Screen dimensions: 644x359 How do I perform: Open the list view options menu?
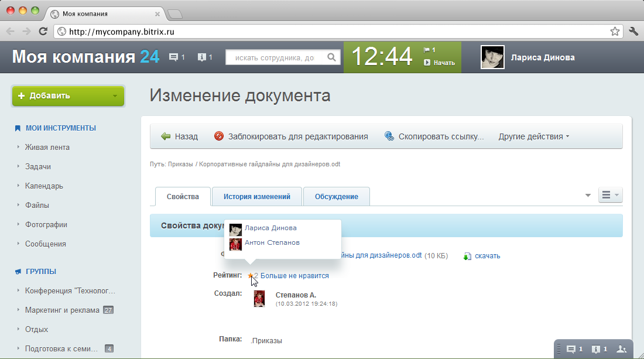tap(610, 195)
